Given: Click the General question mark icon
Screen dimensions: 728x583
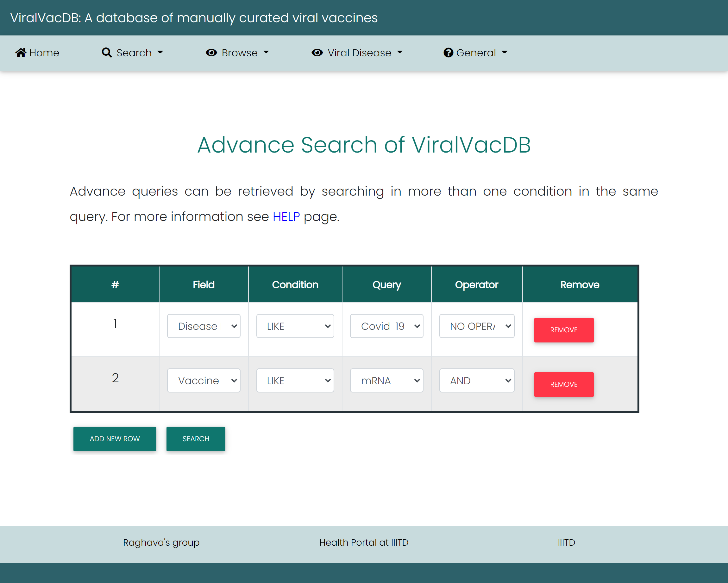Looking at the screenshot, I should pos(448,53).
